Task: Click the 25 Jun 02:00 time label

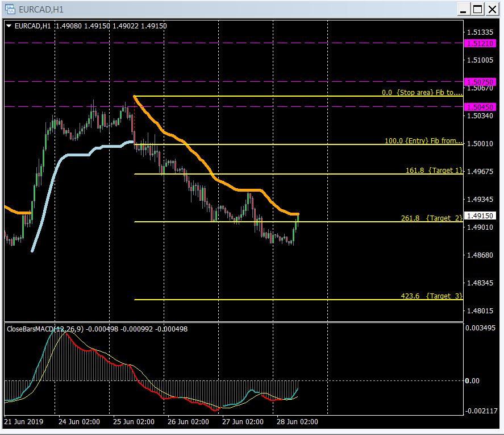Action: [134, 421]
